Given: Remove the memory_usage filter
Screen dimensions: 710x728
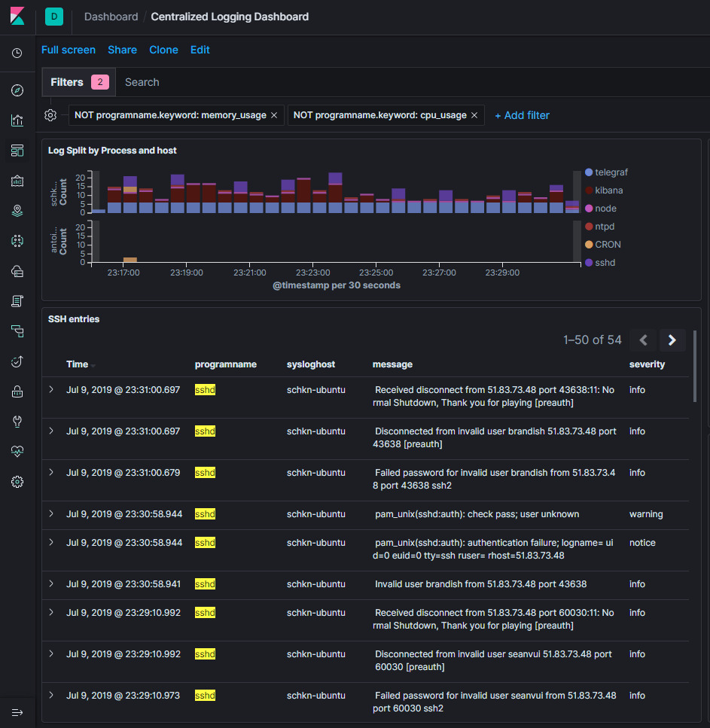Looking at the screenshot, I should [x=274, y=115].
